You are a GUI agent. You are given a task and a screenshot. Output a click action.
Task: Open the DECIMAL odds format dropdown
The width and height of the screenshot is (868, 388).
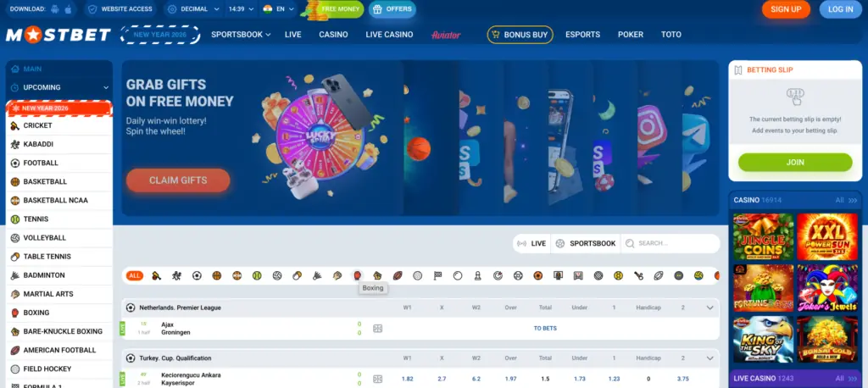tap(194, 9)
